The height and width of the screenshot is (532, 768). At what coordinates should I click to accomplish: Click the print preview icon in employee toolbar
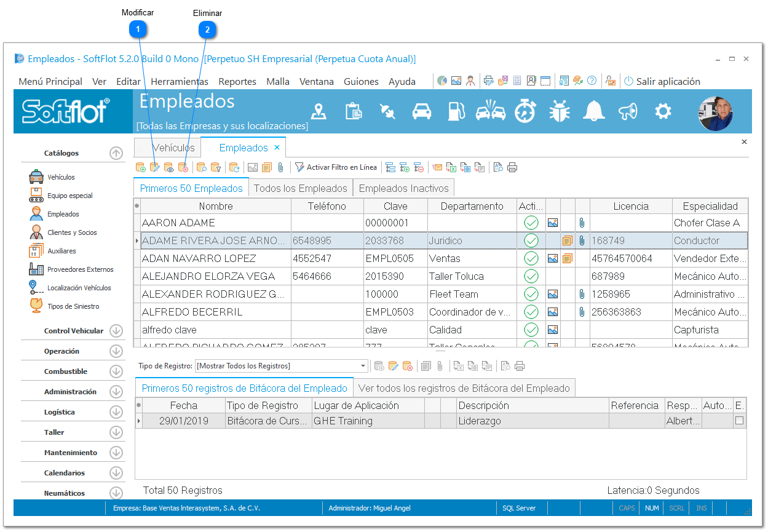point(498,167)
